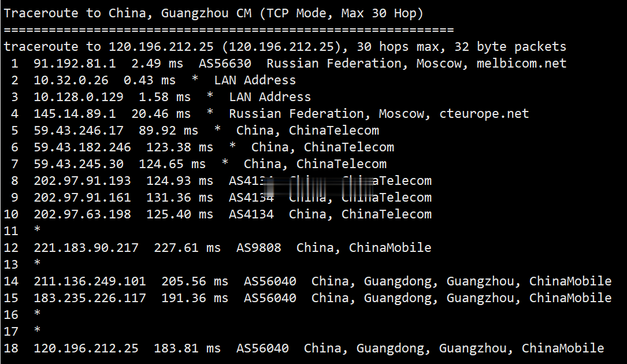This screenshot has height=364, width=627.
Task: Click hop 8 IP 202.97.91.193
Action: click(x=83, y=181)
